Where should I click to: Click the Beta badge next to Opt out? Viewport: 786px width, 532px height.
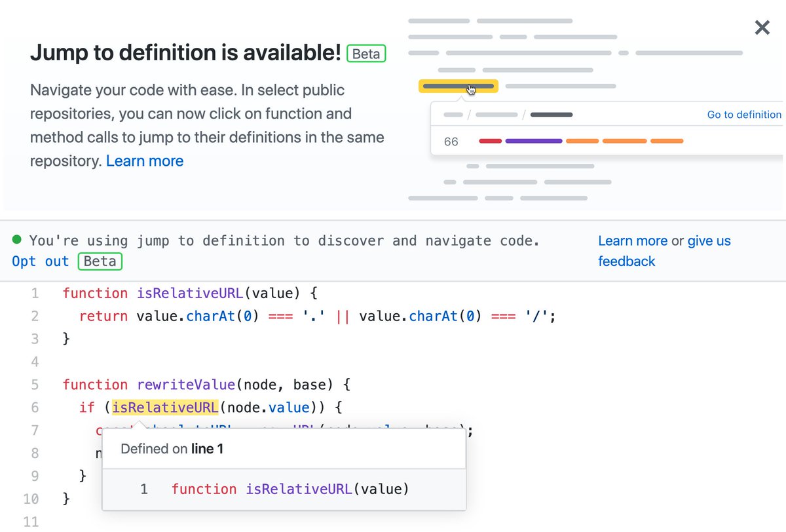[x=100, y=261]
